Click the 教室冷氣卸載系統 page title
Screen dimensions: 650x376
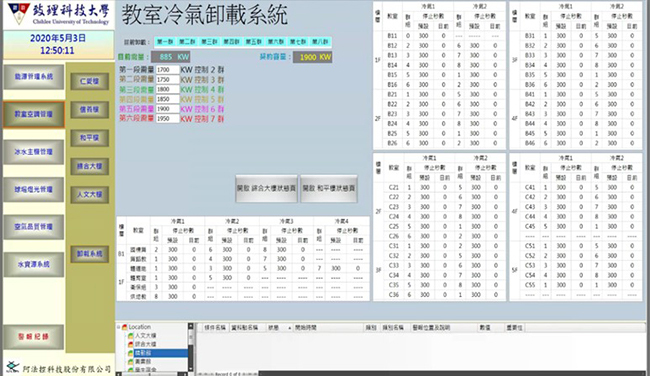204,16
